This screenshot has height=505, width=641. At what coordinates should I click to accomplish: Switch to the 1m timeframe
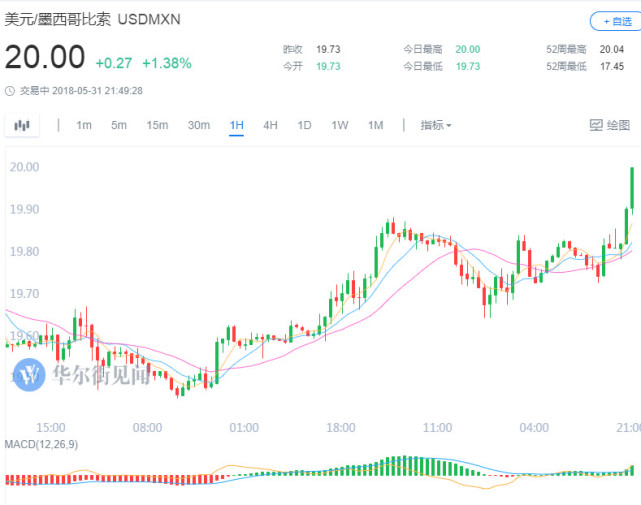[84, 125]
